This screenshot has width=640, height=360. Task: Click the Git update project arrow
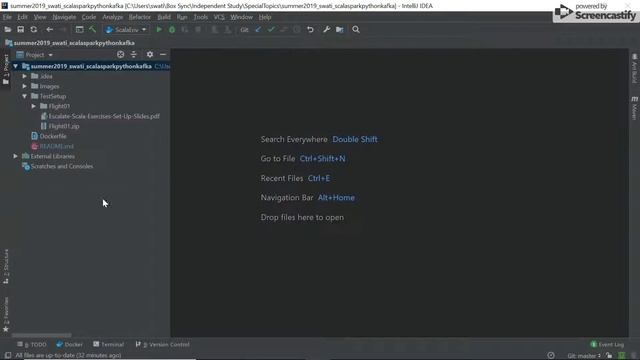click(x=258, y=29)
